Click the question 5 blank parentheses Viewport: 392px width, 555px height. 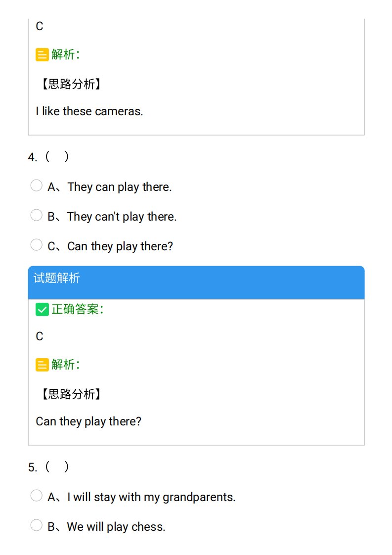57,467
